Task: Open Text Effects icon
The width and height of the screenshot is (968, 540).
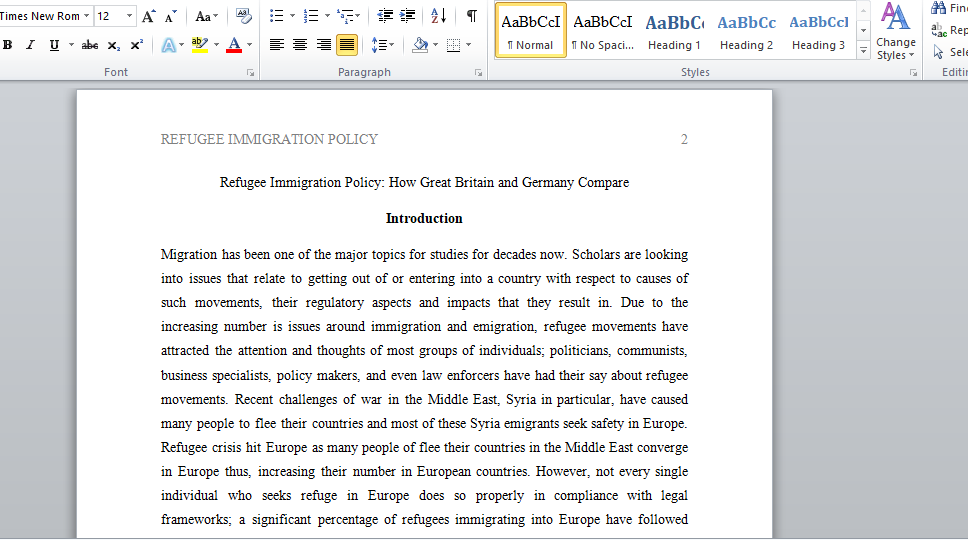Action: tap(169, 45)
